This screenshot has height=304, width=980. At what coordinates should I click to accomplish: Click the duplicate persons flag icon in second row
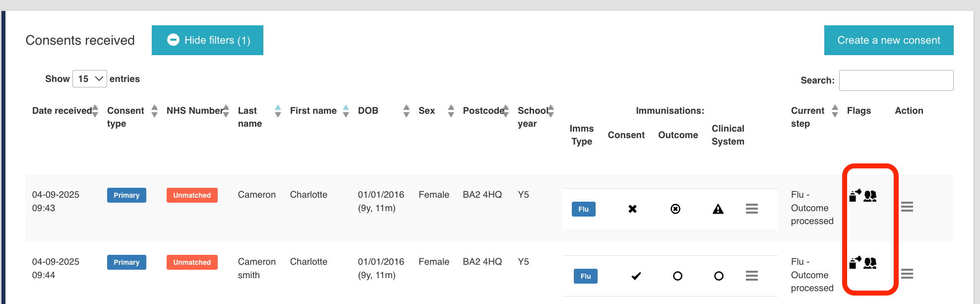(x=870, y=263)
